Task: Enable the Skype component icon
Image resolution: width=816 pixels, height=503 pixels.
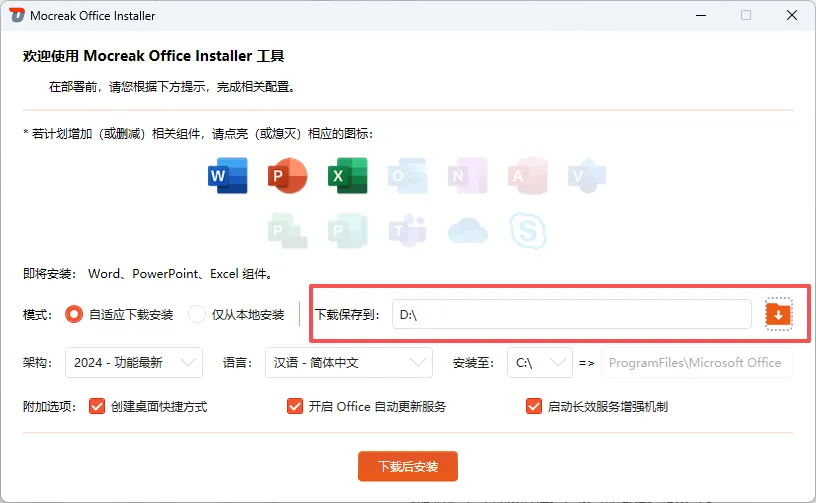Action: (x=528, y=230)
